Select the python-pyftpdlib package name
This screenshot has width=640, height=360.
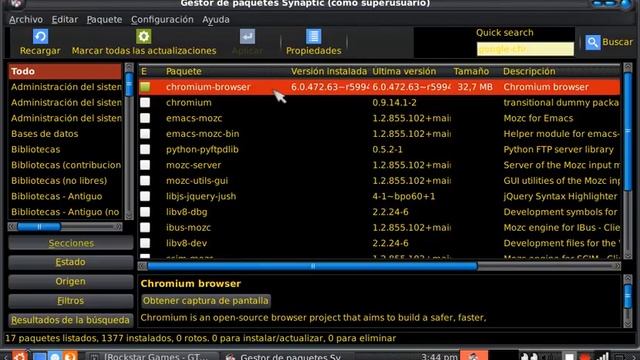202,149
